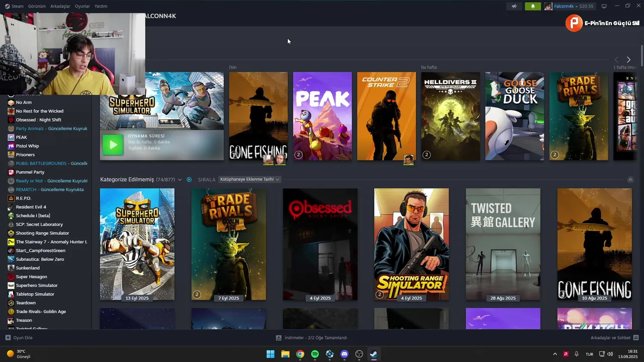This screenshot has width=644, height=362.
Task: Open PEAK cover in recent games
Action: (x=323, y=116)
